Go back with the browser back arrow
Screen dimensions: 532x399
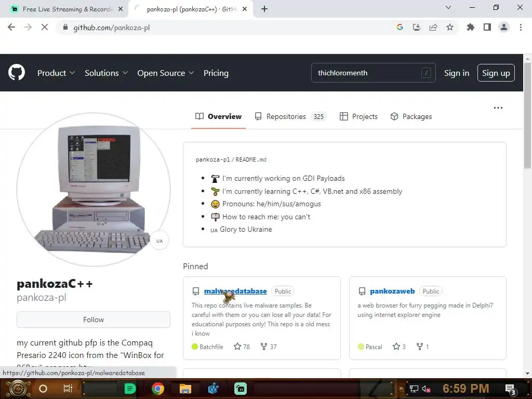point(11,27)
